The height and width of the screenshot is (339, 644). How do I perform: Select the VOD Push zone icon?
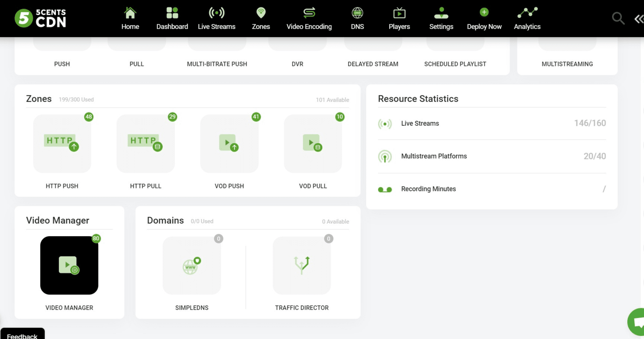(229, 144)
